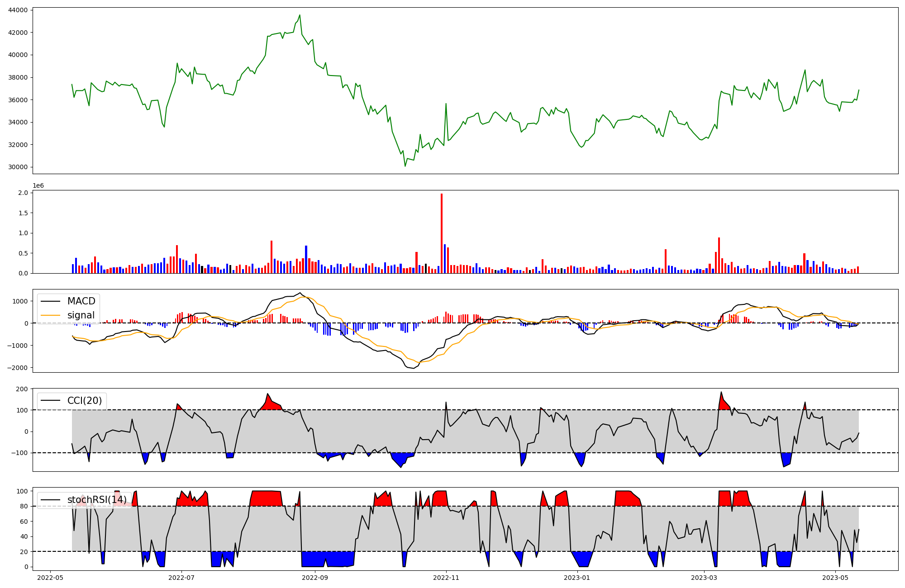Screen dimensions: 905x588
Task: Click the 2.0 volume axis label
Action: click(x=24, y=193)
